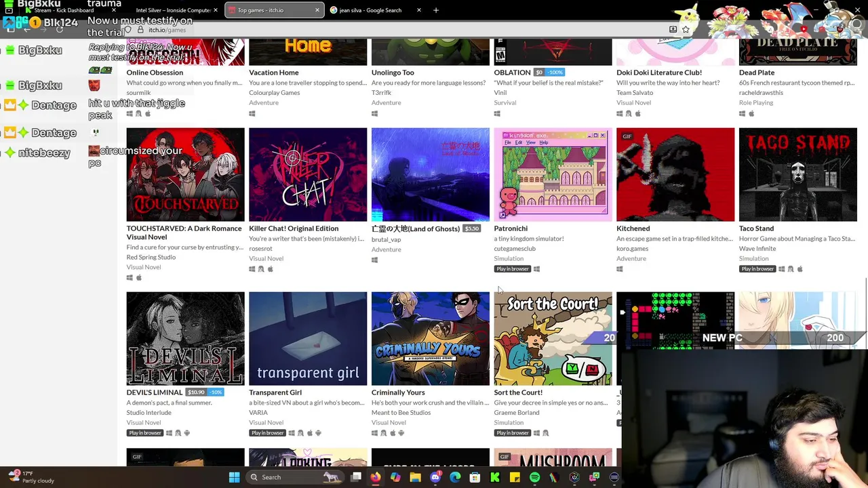This screenshot has width=868, height=488.
Task: Visit Red Spring Studio author page
Action: (151, 258)
